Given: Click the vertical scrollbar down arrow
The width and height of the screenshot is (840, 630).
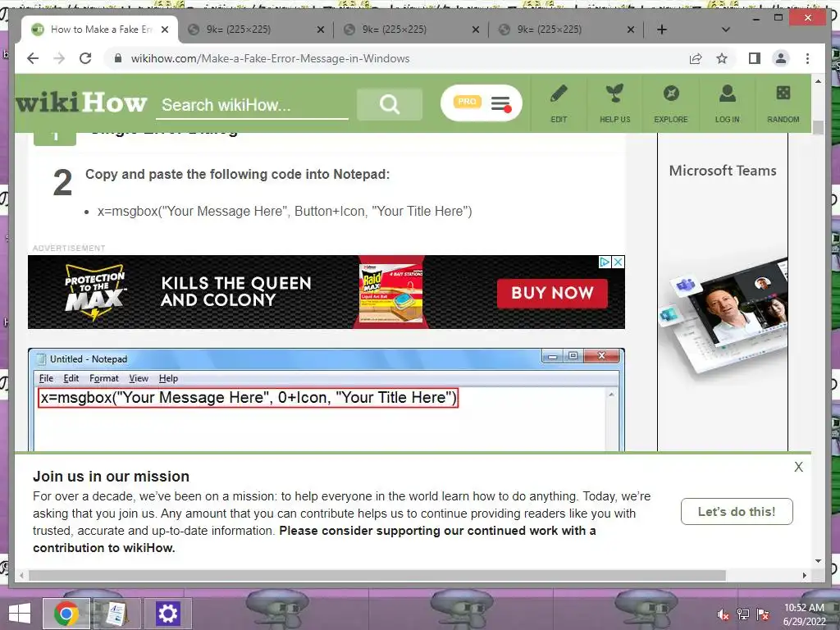Looking at the screenshot, I should [818, 561].
